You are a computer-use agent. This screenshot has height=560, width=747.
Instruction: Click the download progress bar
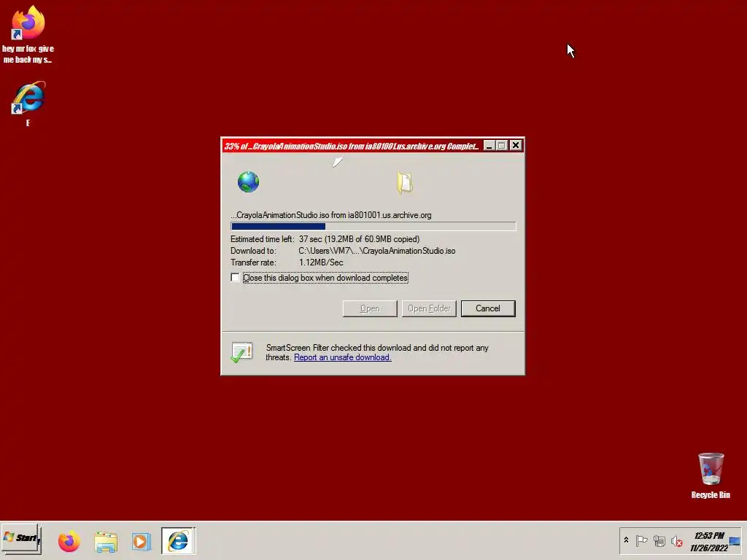[x=373, y=227]
